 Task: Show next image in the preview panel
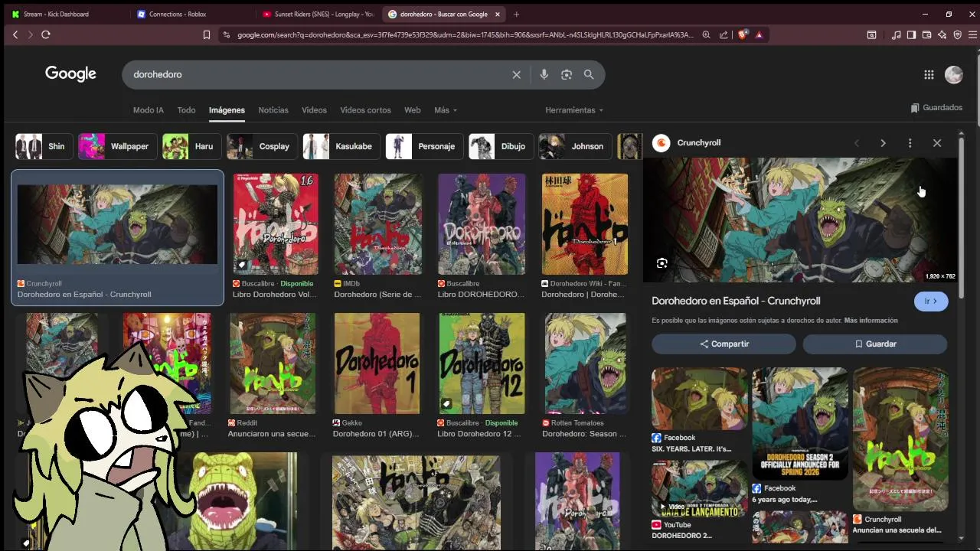click(x=883, y=143)
